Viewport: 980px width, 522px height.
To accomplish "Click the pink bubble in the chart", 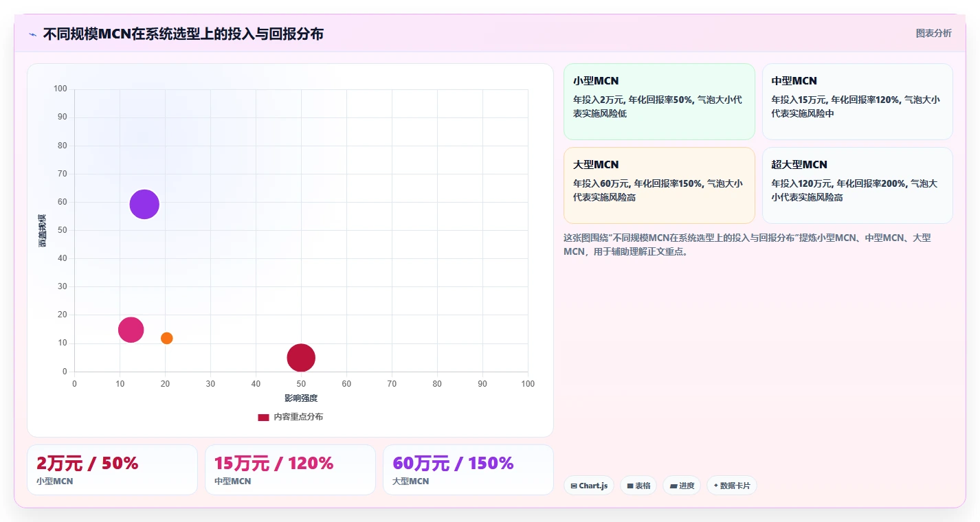I will tap(131, 330).
